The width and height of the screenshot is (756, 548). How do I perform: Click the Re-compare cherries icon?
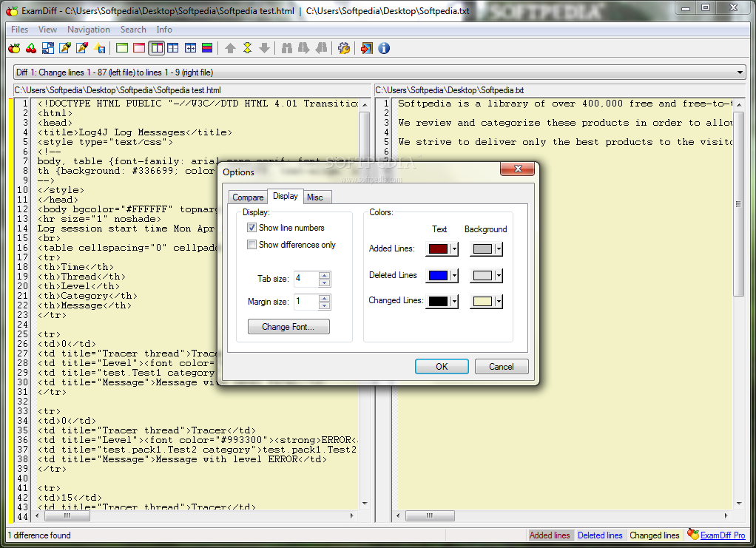31,48
